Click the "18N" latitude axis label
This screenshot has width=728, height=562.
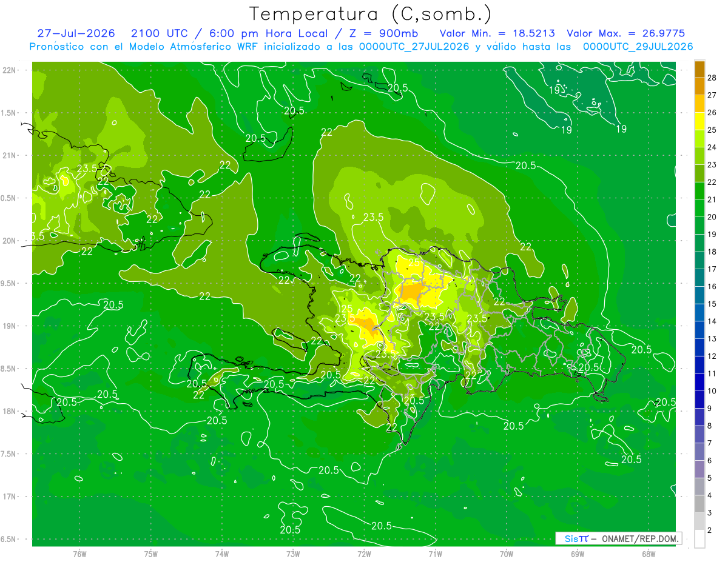pos(10,412)
